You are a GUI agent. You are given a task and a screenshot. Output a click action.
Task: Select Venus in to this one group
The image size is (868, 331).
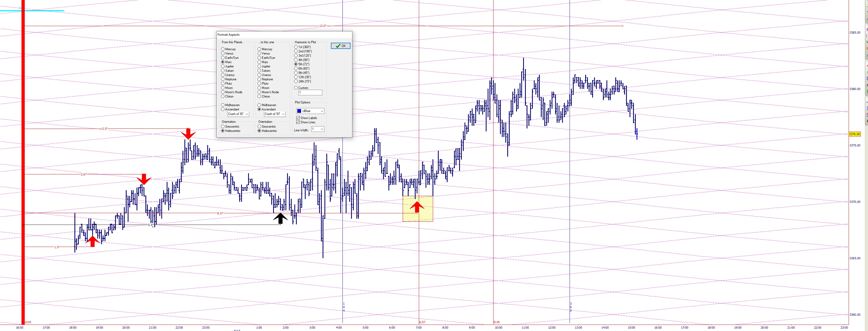(x=264, y=53)
